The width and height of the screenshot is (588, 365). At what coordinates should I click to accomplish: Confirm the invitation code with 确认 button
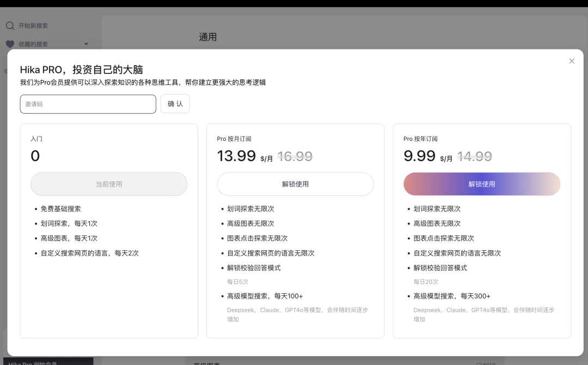pos(175,104)
